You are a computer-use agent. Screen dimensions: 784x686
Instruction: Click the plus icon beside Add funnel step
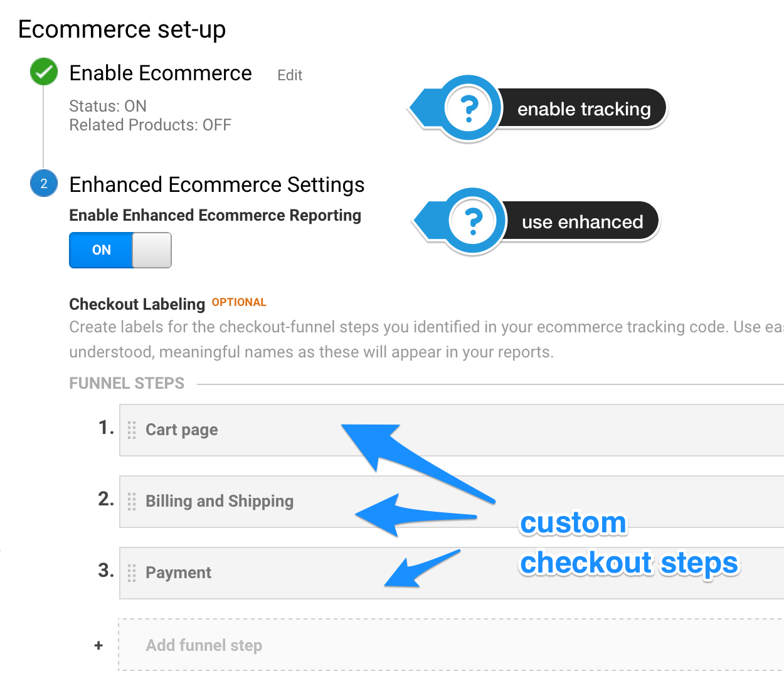[98, 645]
